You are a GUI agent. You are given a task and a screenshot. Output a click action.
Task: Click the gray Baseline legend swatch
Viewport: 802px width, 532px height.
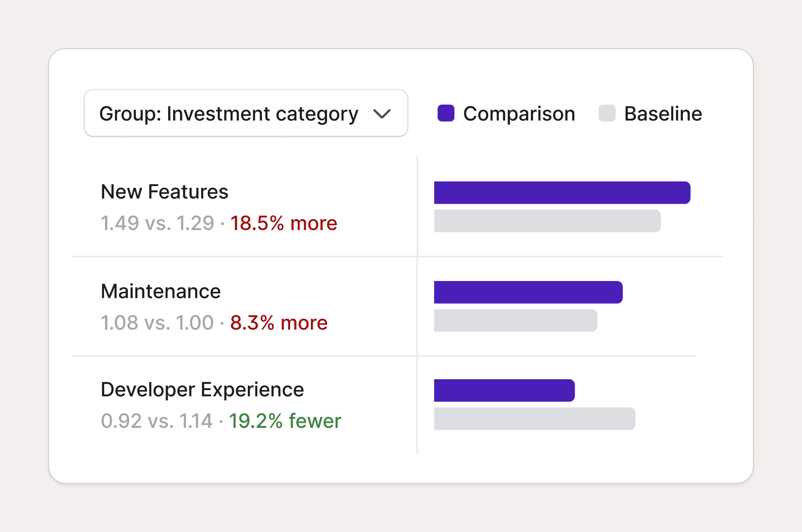607,113
